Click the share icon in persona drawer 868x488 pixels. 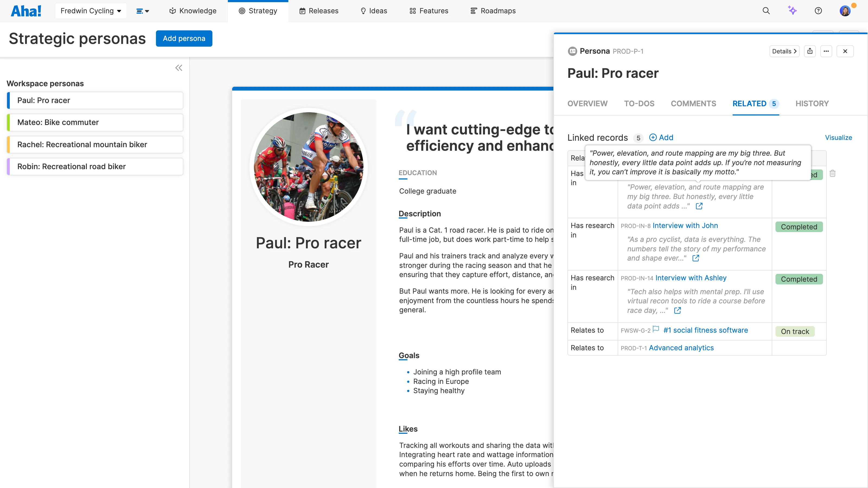point(810,51)
